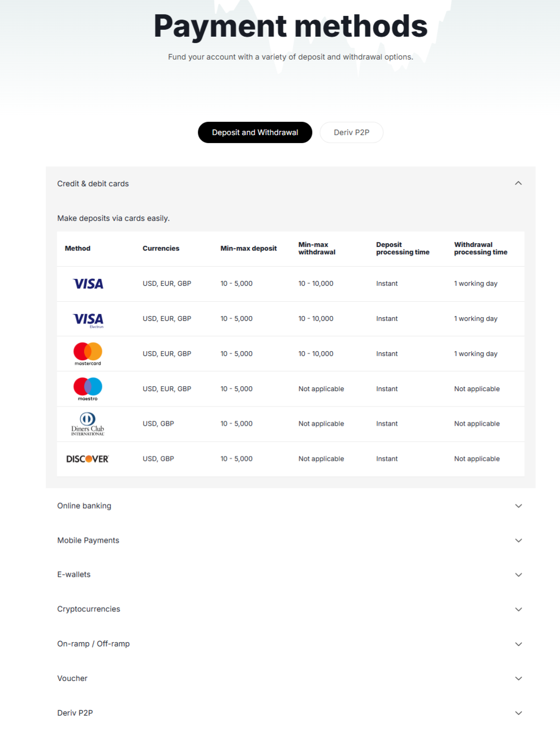The height and width of the screenshot is (730, 560).
Task: Click the Method column header
Action: (x=78, y=248)
